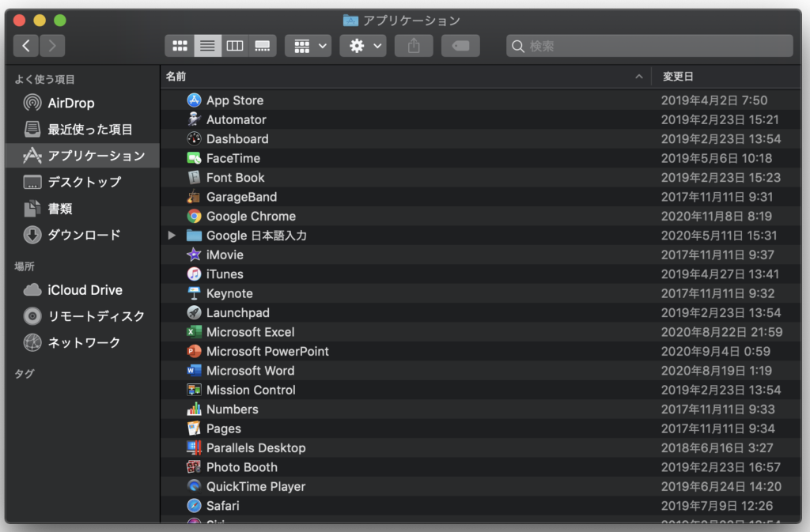Open the group-by arrangement dropdown
Screen dimensions: 810x532
(x=308, y=46)
